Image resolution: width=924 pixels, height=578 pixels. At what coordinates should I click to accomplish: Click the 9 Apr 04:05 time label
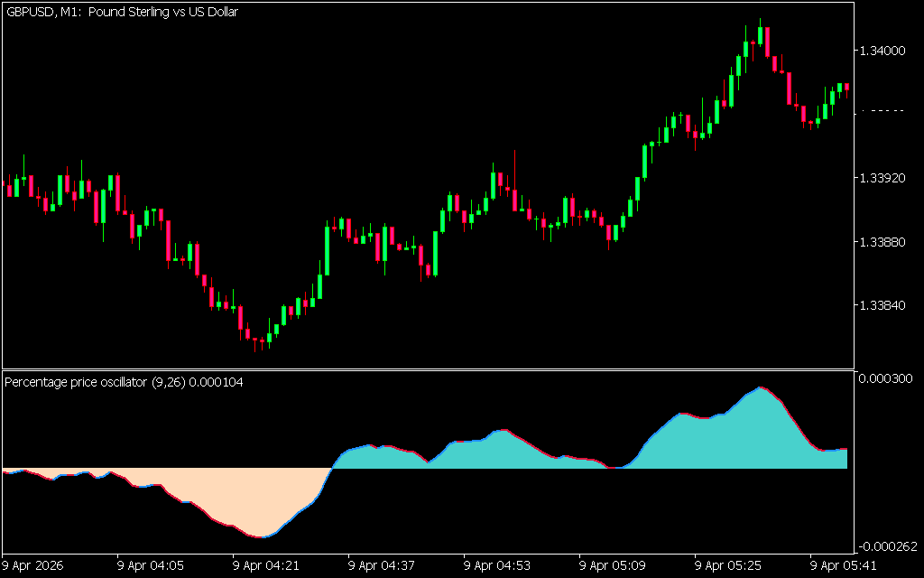coord(152,566)
